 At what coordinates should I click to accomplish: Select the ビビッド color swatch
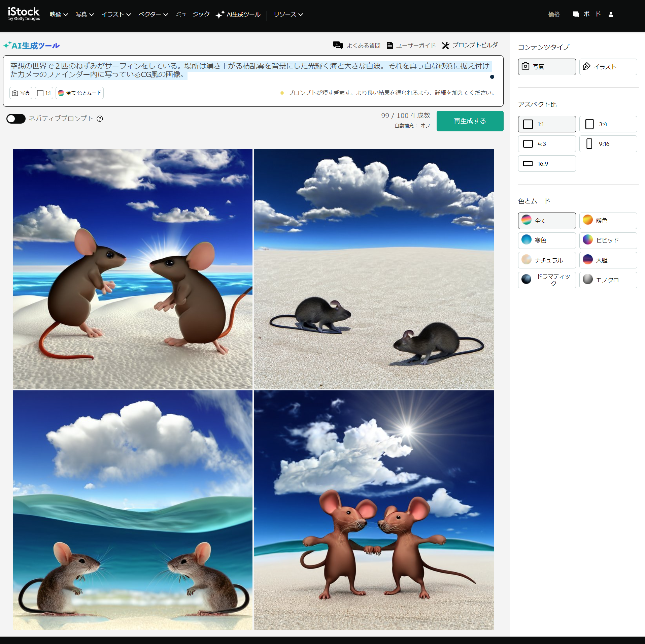[x=608, y=240]
